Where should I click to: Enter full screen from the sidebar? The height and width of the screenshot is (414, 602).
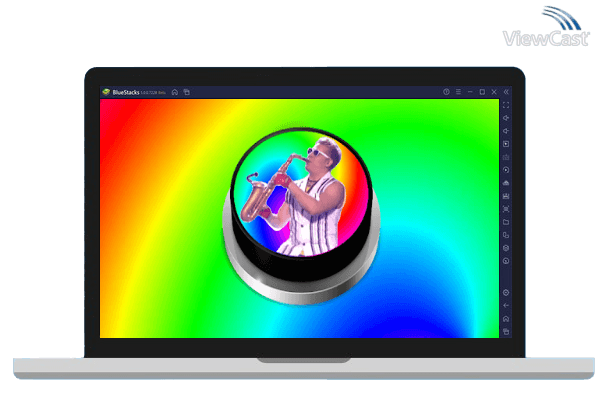506,105
